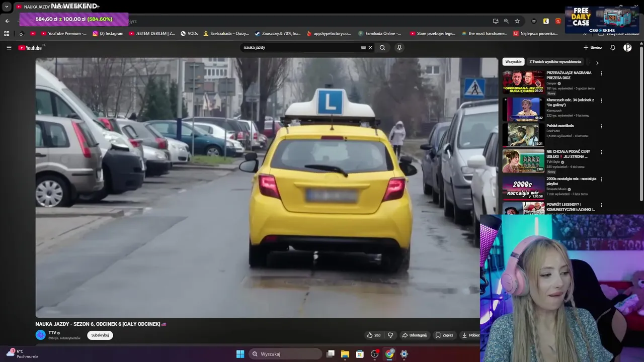Open the tab search dropdown arrow
The image size is (644, 362).
[x=7, y=7]
